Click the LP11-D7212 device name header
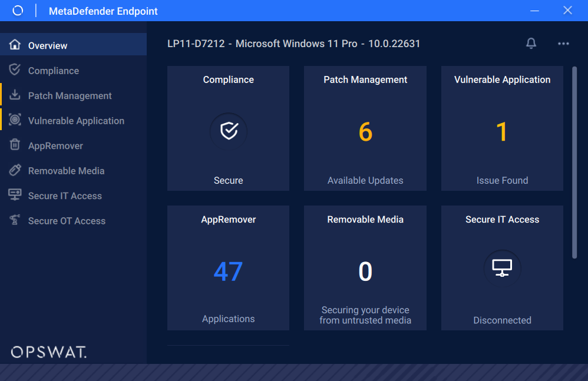 (x=293, y=44)
